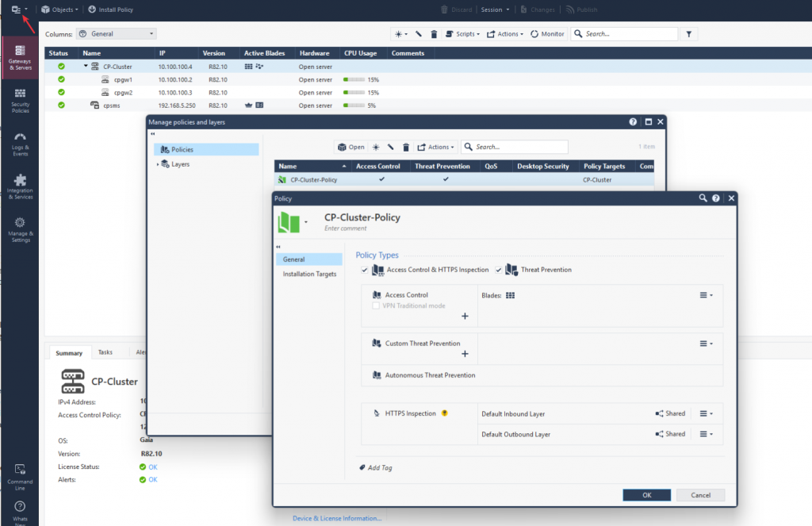Click the Monitor button
812x526 pixels.
547,33
